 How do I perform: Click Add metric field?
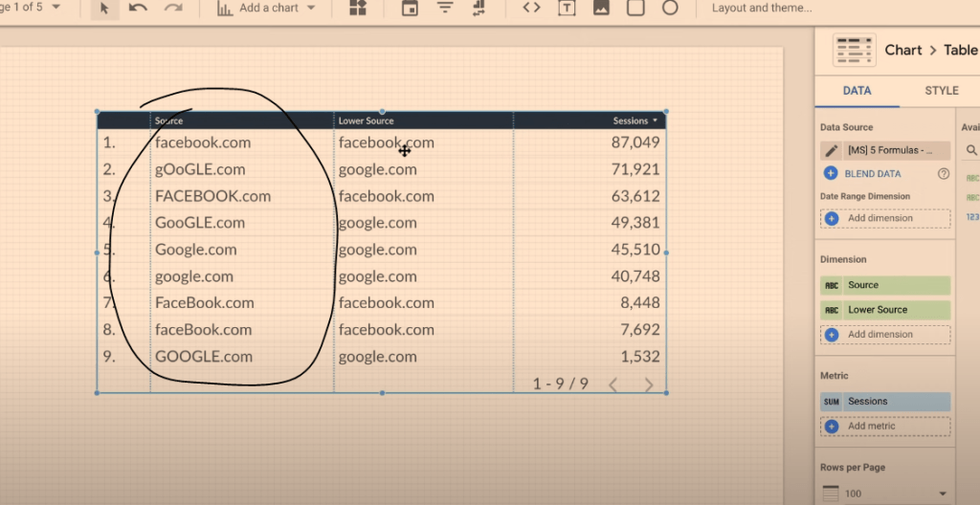[885, 427]
